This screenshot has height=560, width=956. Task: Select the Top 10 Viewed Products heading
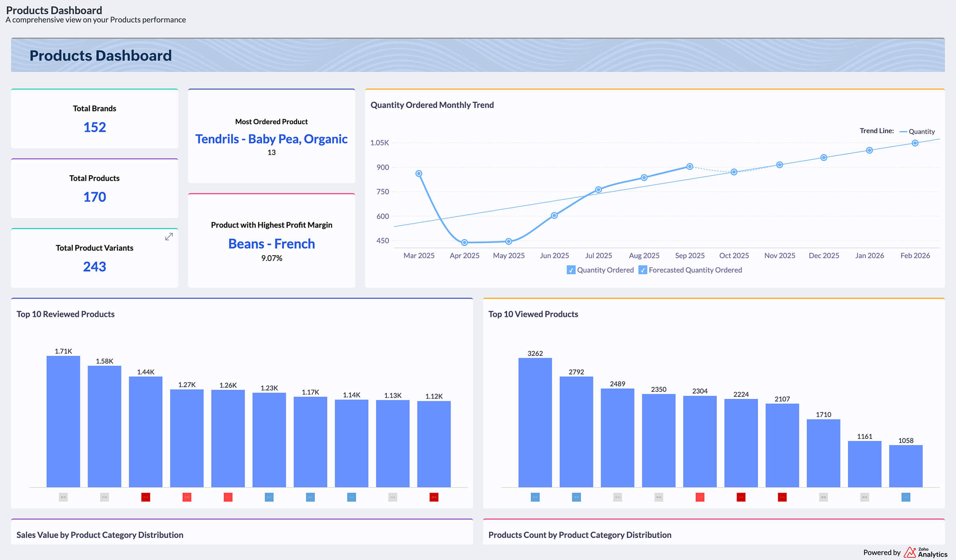point(533,314)
